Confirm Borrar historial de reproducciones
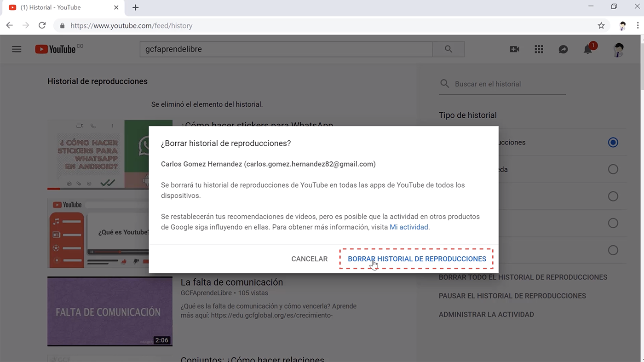Viewport: 644px width, 362px height. coord(417,259)
